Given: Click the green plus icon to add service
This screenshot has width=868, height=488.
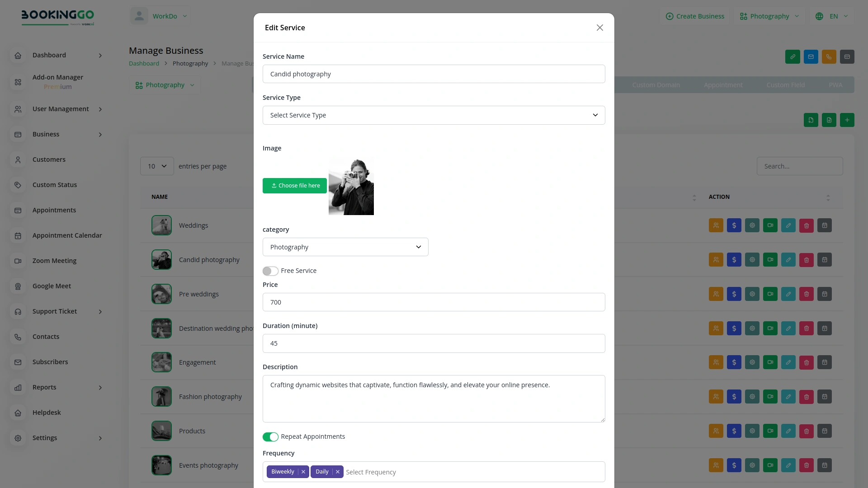Looking at the screenshot, I should [847, 120].
